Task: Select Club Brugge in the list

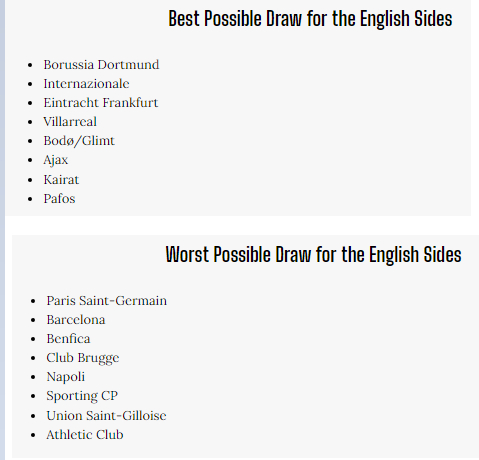Action: coord(83,358)
